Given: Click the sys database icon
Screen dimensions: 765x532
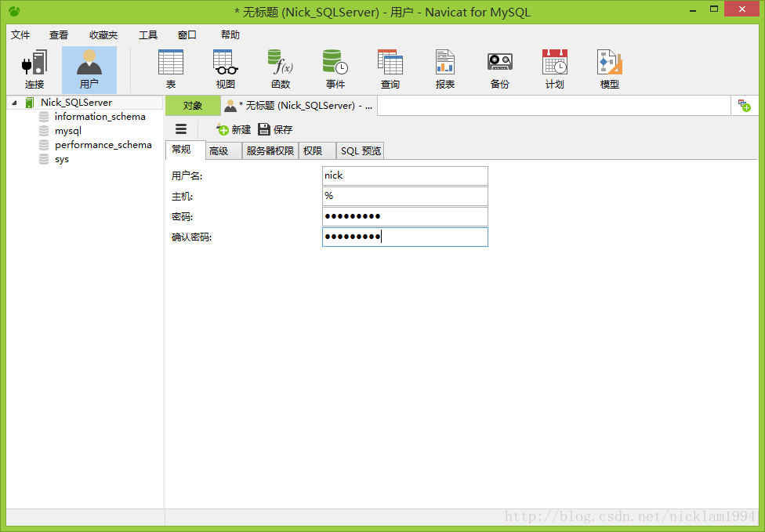Looking at the screenshot, I should click(44, 159).
